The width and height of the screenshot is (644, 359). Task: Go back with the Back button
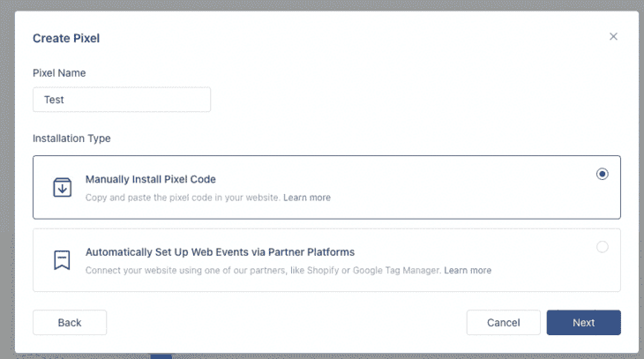(x=70, y=323)
